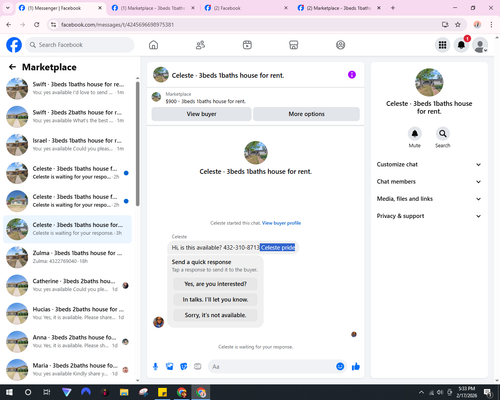
Task: Open the Facebook home icon
Action: click(153, 45)
